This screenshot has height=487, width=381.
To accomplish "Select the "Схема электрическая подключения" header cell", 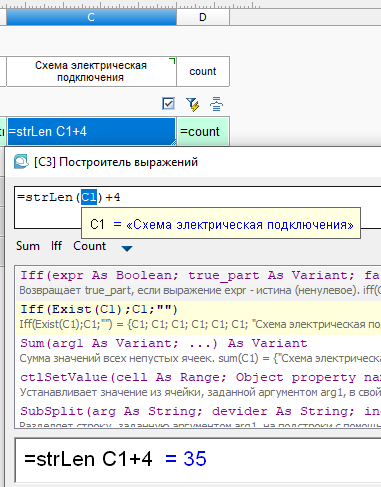I will pos(91,71).
